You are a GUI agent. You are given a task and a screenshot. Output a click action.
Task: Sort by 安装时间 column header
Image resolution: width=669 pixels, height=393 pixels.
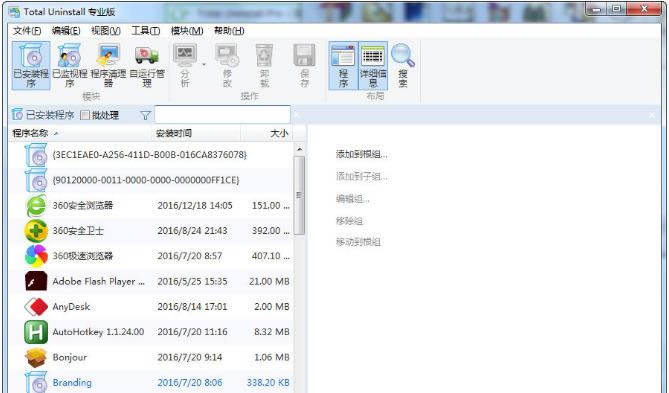coord(196,133)
